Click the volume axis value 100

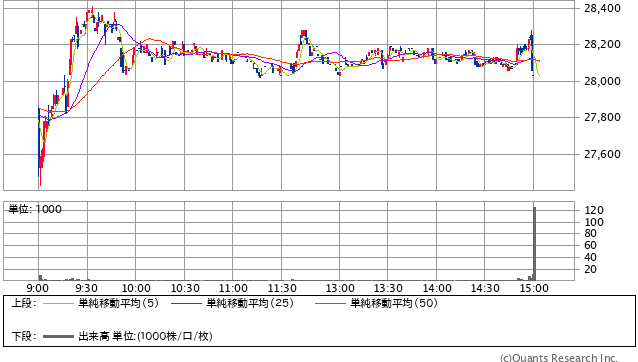(594, 222)
